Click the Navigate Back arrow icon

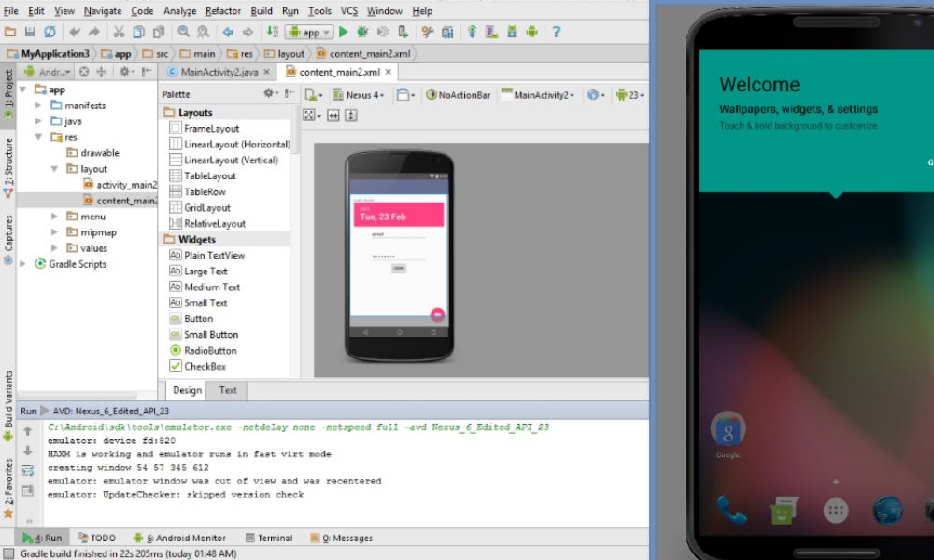228,32
